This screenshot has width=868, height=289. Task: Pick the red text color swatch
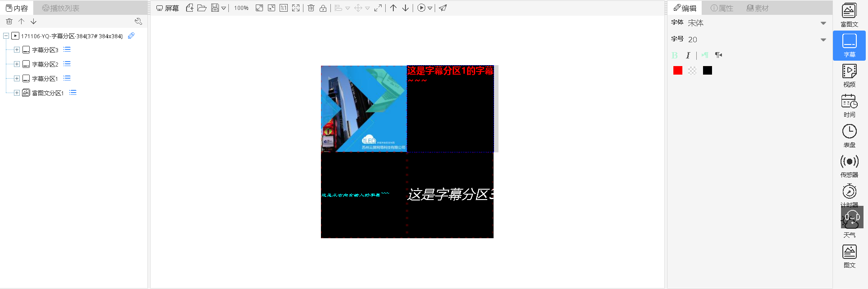[678, 71]
